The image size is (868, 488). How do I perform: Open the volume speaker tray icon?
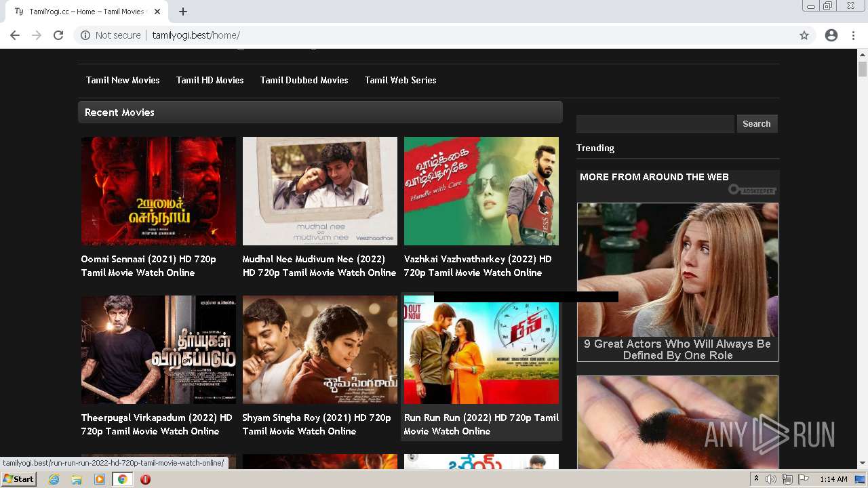click(x=771, y=479)
